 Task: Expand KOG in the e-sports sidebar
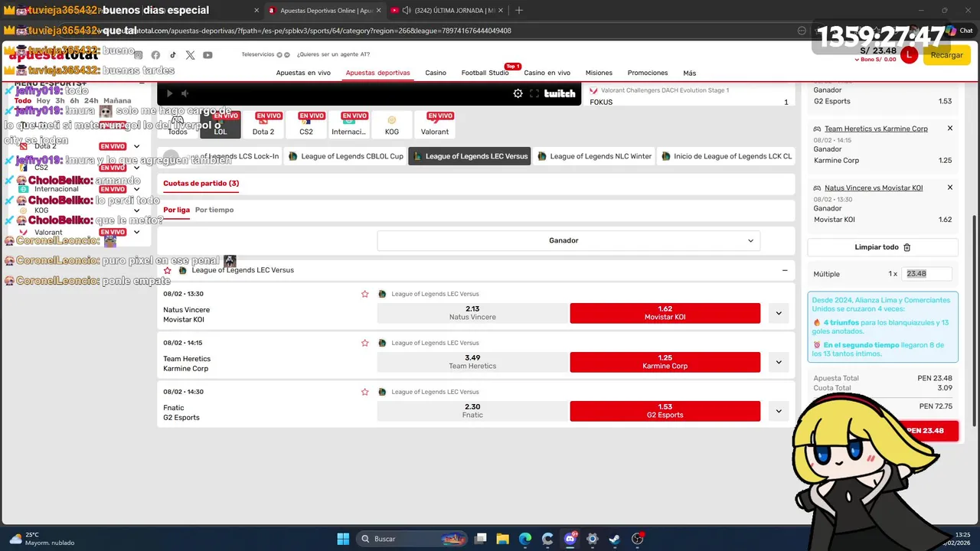136,210
